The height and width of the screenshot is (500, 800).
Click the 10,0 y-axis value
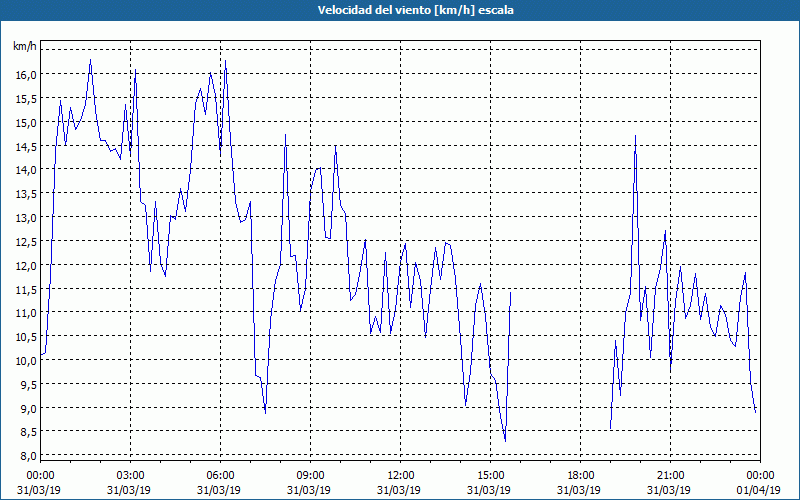pos(25,361)
